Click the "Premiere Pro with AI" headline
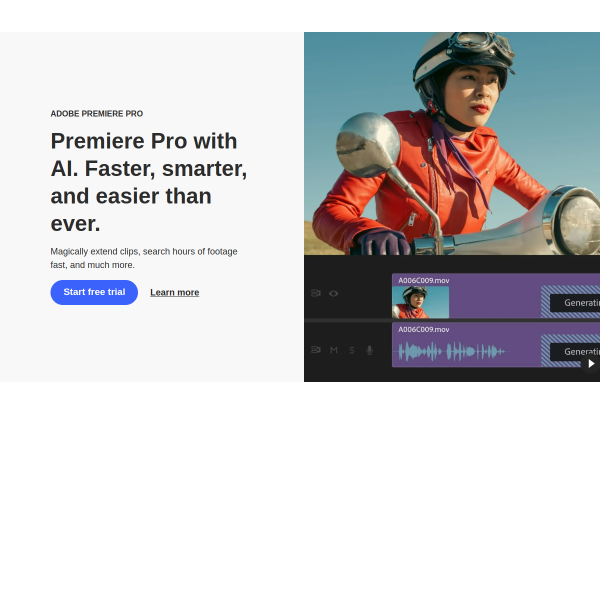 tap(149, 182)
